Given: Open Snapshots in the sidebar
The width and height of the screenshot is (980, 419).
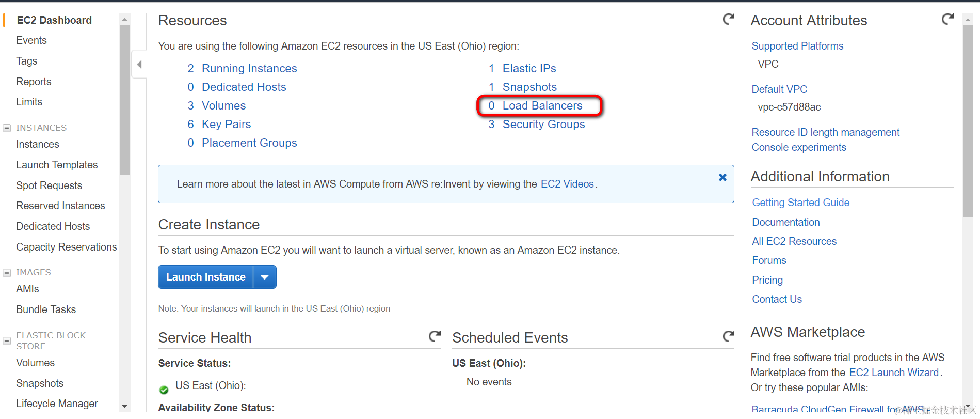Looking at the screenshot, I should pos(40,383).
